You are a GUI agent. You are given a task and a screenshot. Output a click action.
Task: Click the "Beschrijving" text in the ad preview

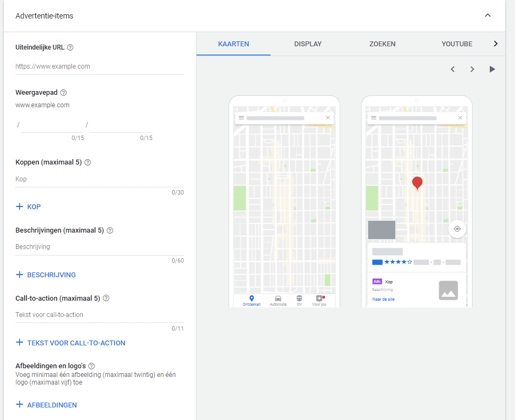point(382,289)
